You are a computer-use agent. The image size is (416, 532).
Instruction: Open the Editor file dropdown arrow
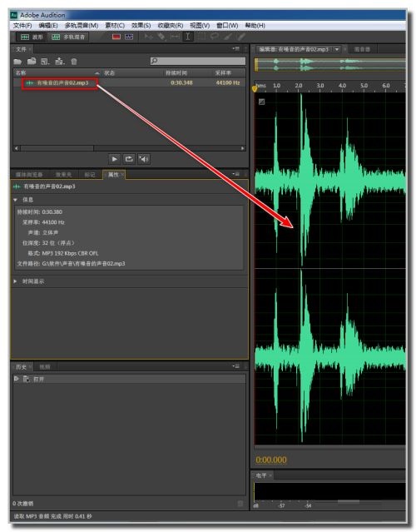pos(337,49)
